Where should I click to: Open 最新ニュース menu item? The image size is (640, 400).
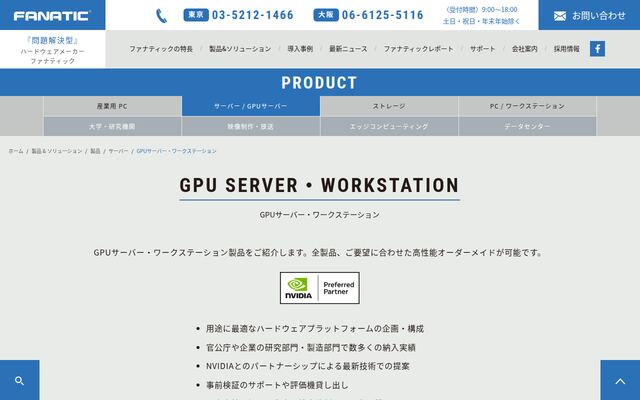pos(348,49)
